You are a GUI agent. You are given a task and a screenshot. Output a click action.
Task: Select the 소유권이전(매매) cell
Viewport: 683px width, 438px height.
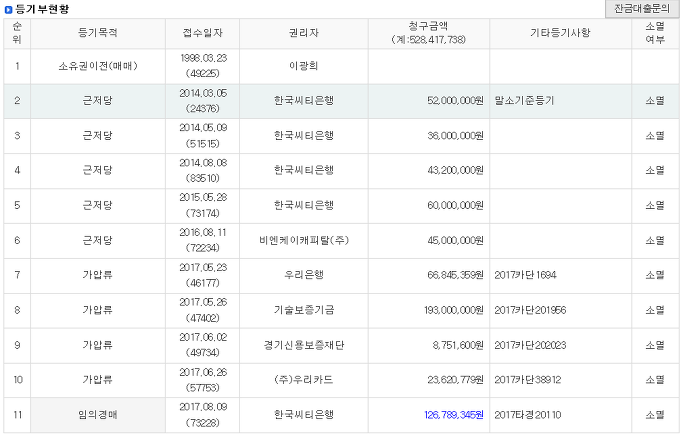[x=98, y=66]
